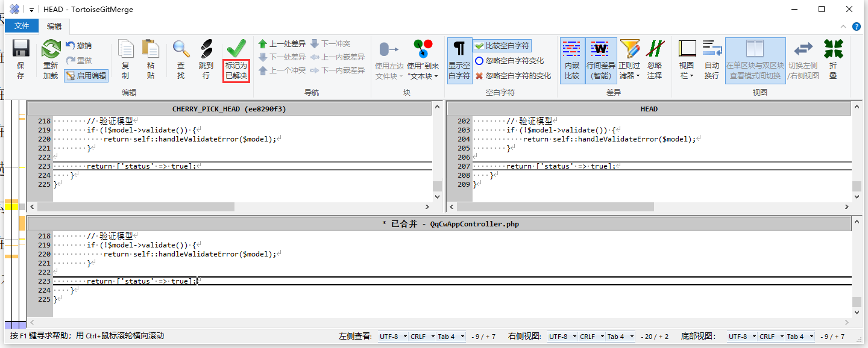The height and width of the screenshot is (348, 868).
Task: Click the HEAD pane header
Action: [649, 109]
